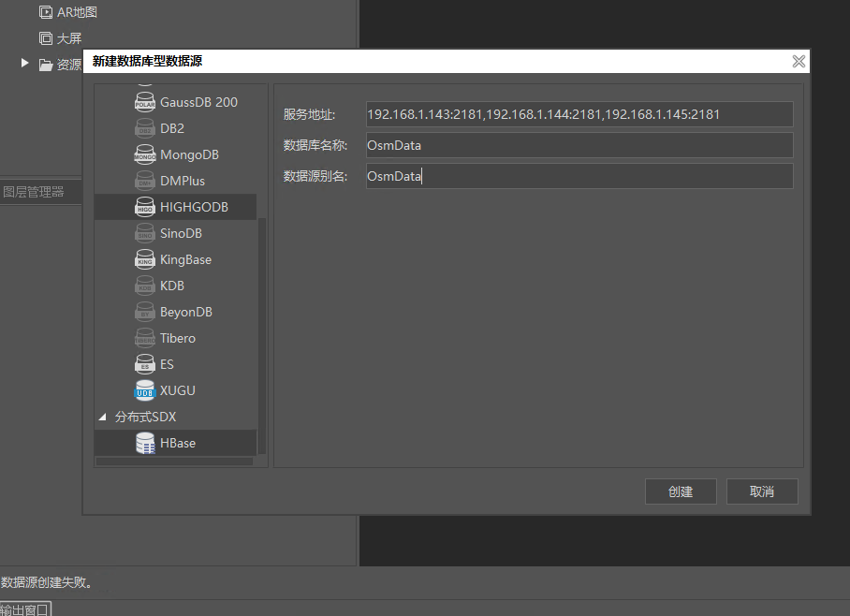Choose the DB2 database icon

click(x=144, y=128)
